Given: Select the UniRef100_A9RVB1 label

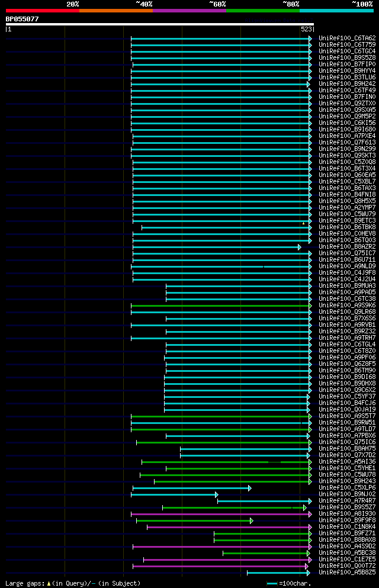Looking at the screenshot, I should 347,325.
